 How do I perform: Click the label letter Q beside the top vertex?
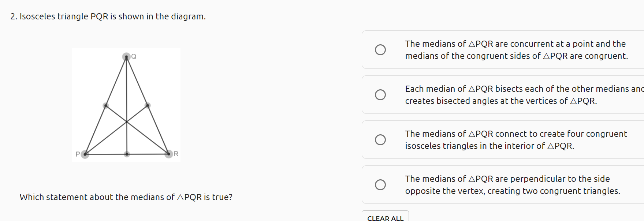coord(134,56)
